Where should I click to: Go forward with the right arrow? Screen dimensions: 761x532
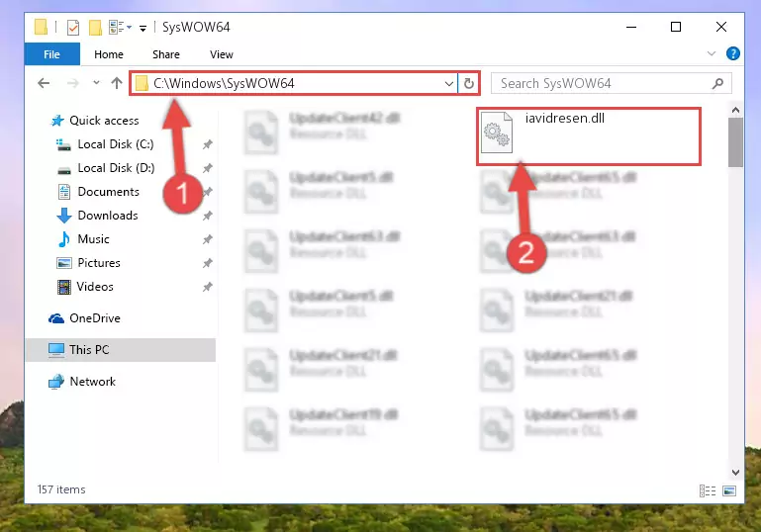click(x=73, y=83)
